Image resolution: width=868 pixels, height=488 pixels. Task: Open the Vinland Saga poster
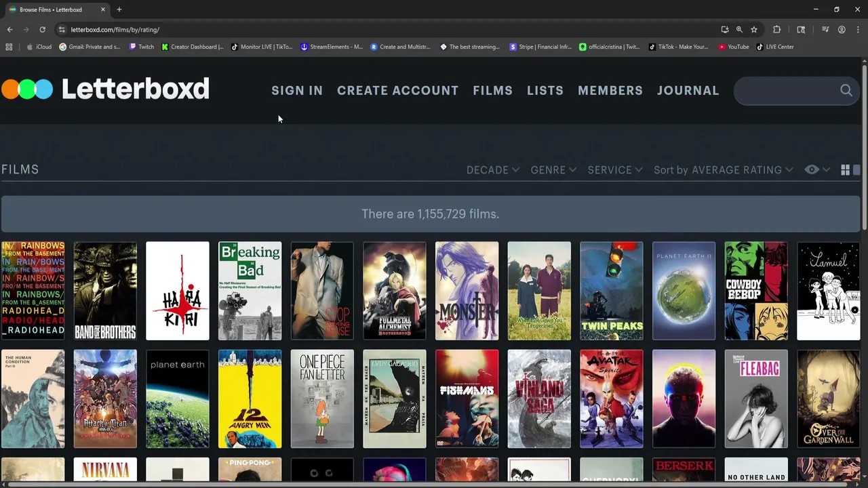coord(539,399)
